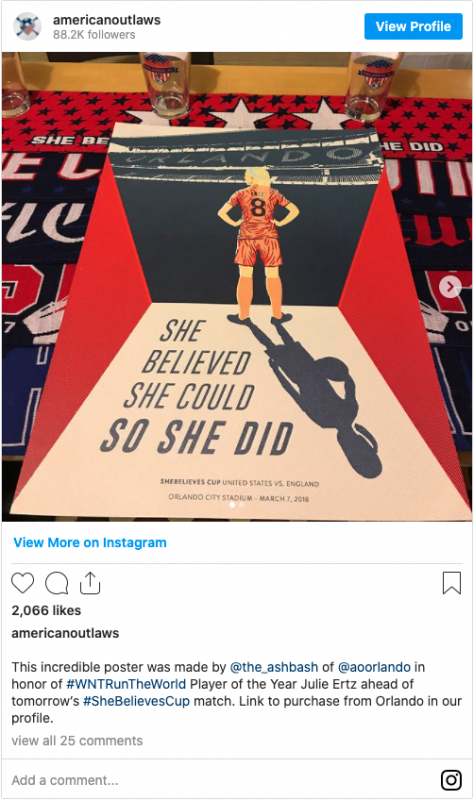Open the @the_ashbash mention
Screen dimensions: 474x800
(274, 667)
